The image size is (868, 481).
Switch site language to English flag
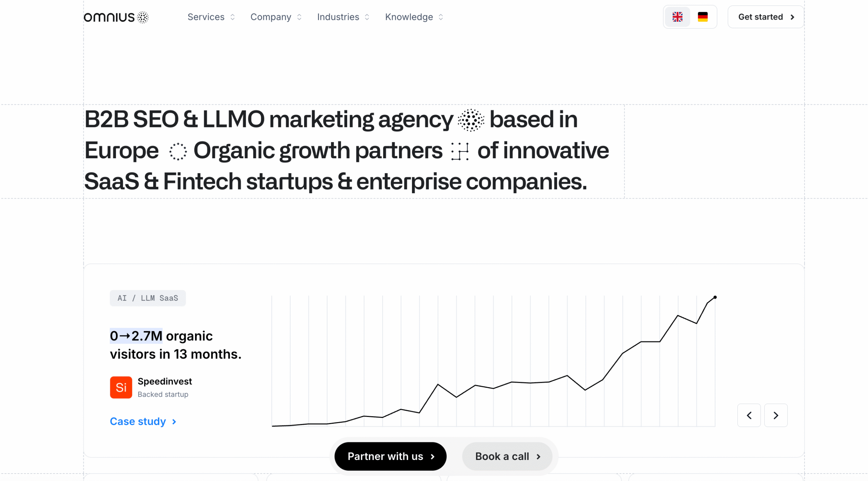(x=677, y=17)
